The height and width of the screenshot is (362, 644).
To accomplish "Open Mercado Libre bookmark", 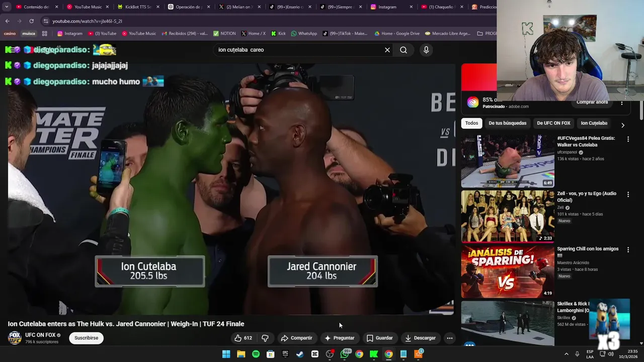I will pyautogui.click(x=448, y=34).
